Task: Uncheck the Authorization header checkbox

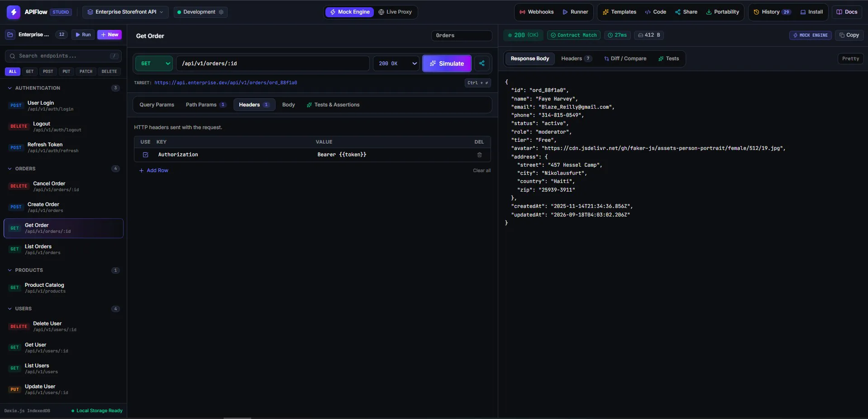Action: point(146,155)
